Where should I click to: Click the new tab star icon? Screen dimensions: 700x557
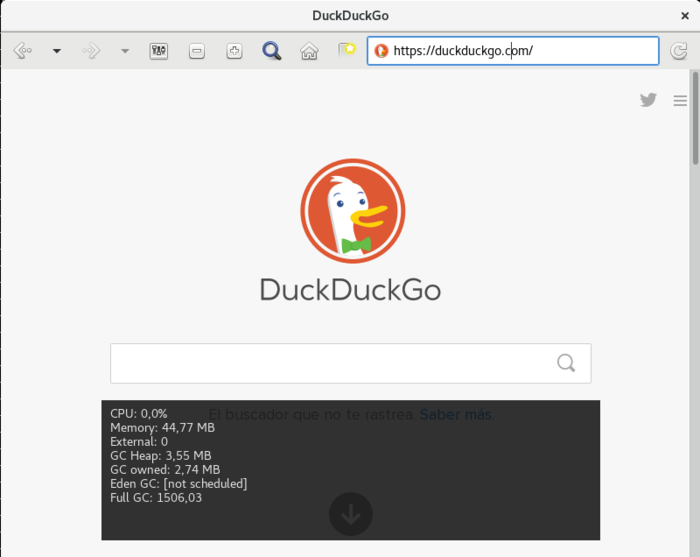[346, 50]
